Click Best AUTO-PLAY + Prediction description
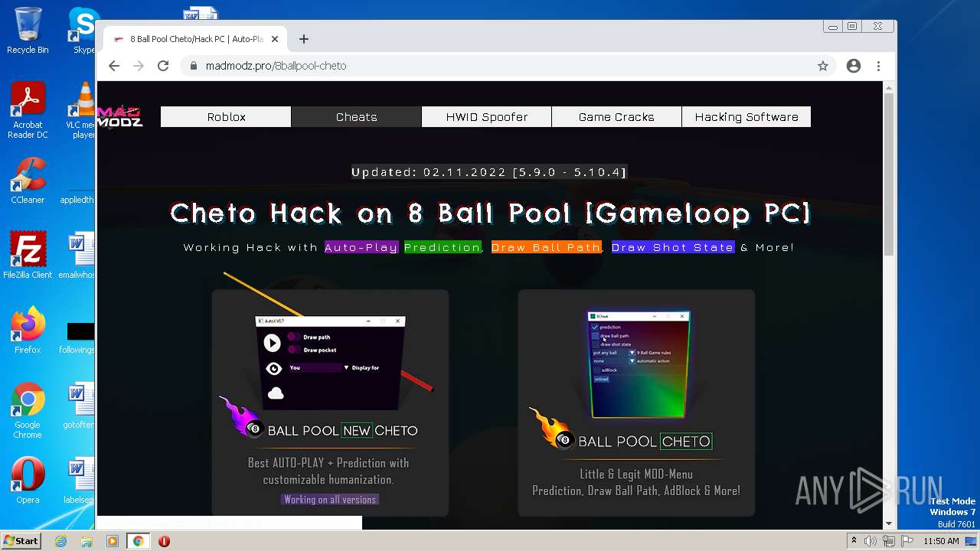 click(x=328, y=471)
